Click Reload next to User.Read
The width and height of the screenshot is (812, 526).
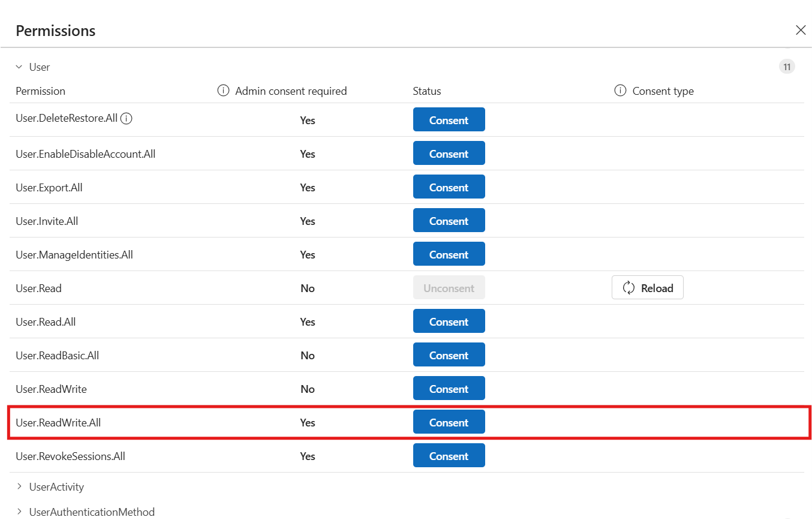[647, 287]
